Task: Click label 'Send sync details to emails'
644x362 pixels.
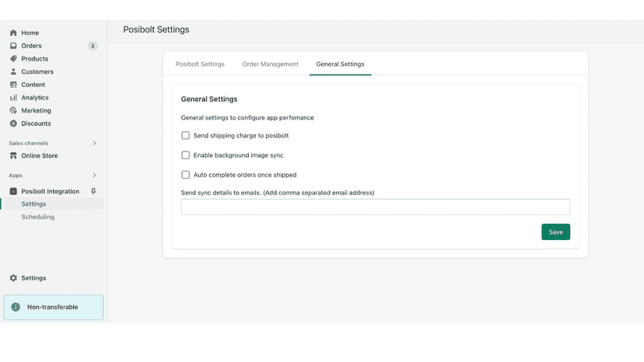Action: pyautogui.click(x=278, y=193)
